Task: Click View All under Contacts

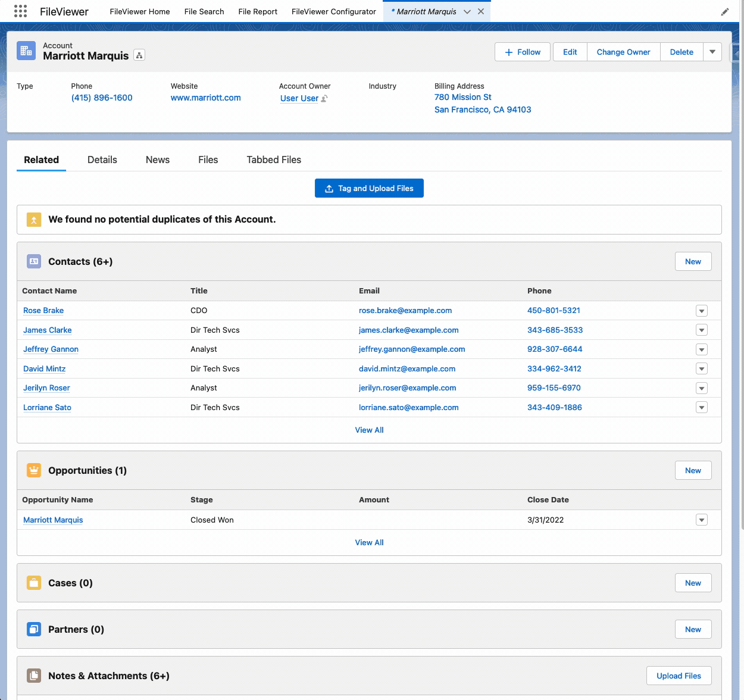Action: pyautogui.click(x=370, y=430)
